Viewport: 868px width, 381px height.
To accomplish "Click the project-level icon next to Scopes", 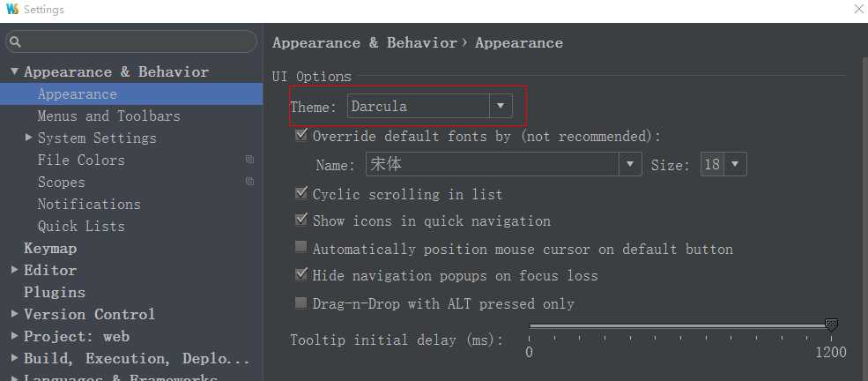I will (249, 182).
